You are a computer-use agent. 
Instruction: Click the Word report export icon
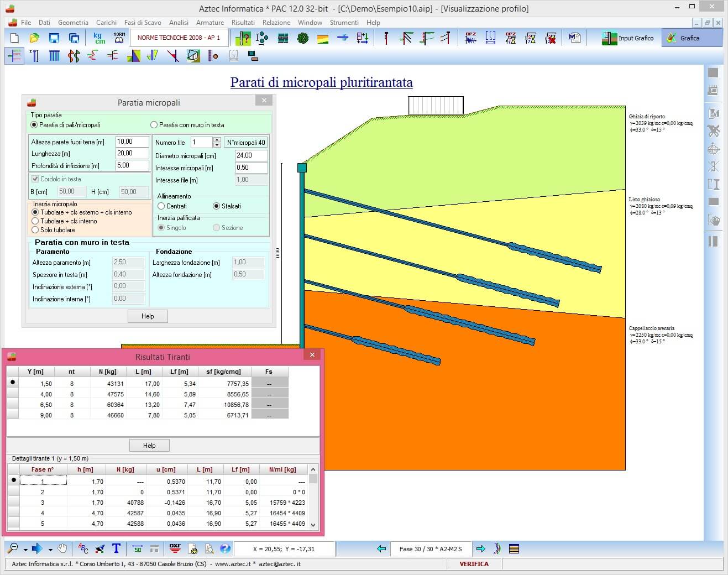point(575,38)
